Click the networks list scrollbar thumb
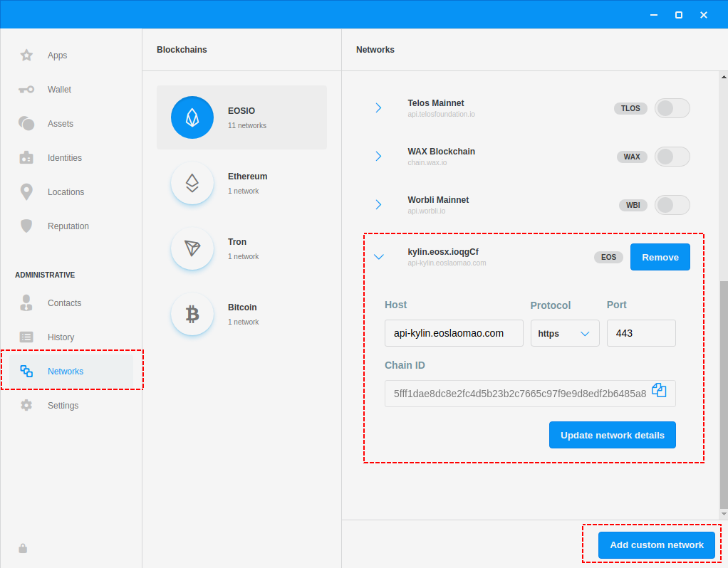This screenshot has width=728, height=568. click(x=723, y=395)
